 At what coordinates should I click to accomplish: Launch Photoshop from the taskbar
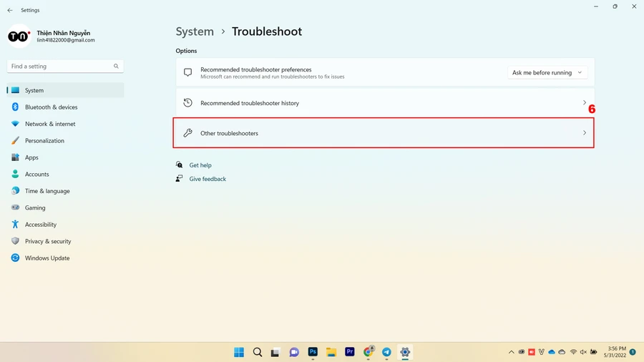[x=313, y=352]
